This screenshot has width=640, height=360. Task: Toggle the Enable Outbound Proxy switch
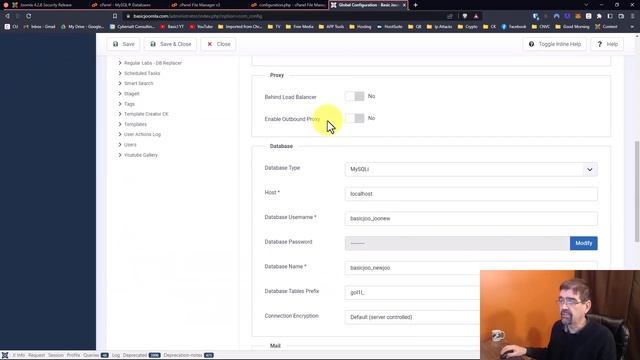pos(354,118)
